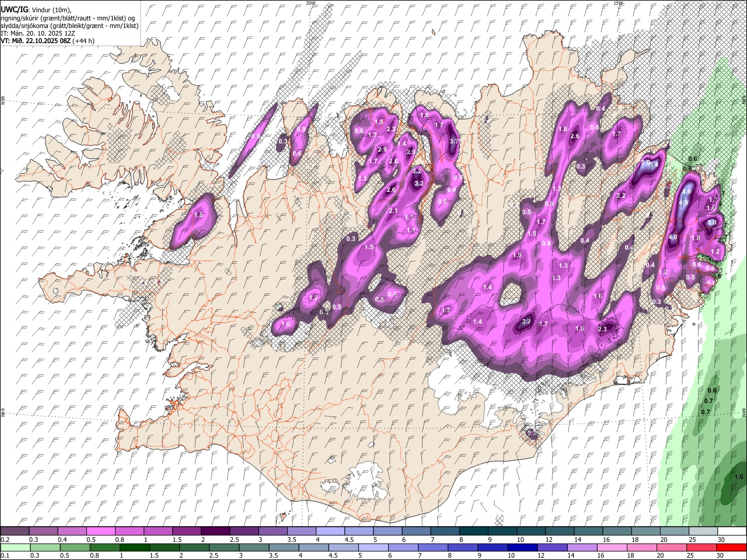Click the palest green 0.1–0.3 rain scale swatch
747x560 pixels.
15,547
